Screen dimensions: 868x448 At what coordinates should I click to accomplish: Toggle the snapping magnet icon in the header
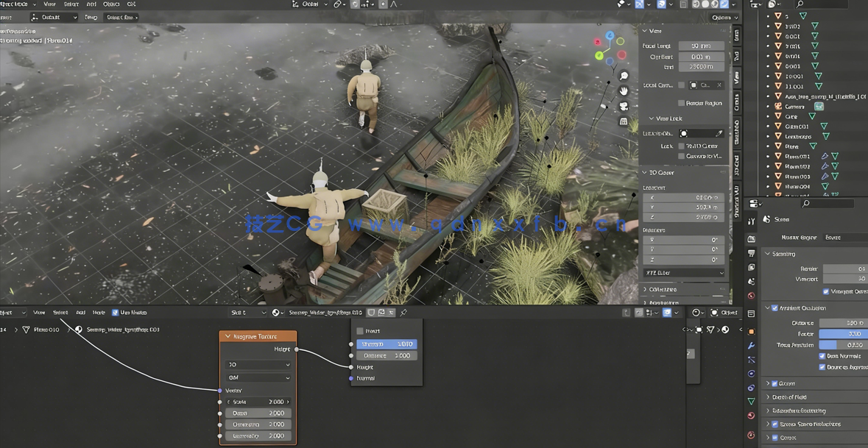tap(354, 4)
